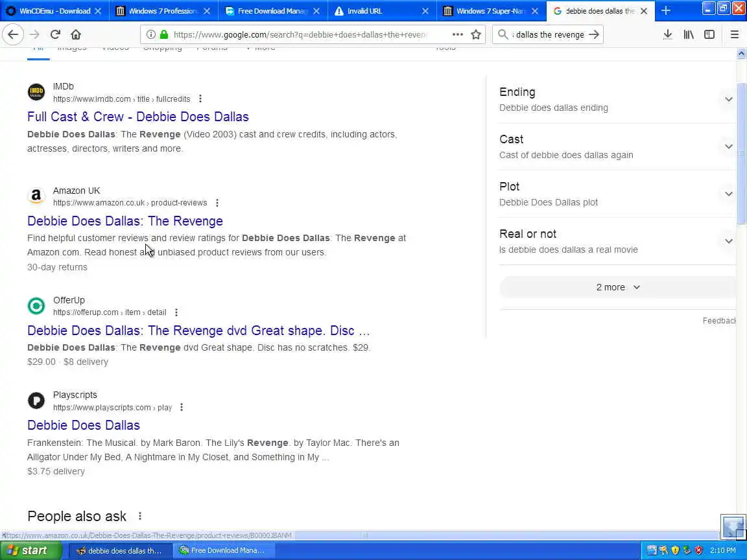
Task: Switch to Windows 7 Professional tab
Action: click(163, 11)
